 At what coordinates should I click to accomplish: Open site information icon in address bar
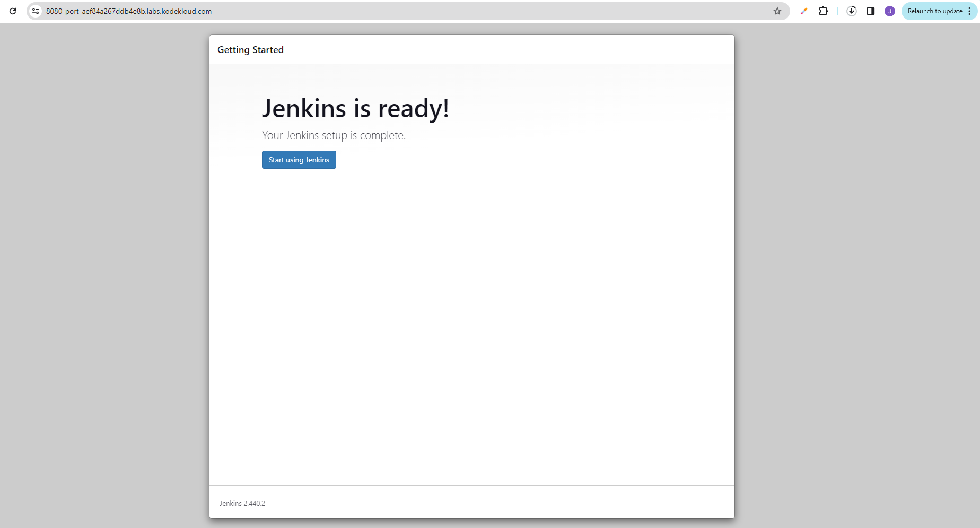pyautogui.click(x=36, y=11)
